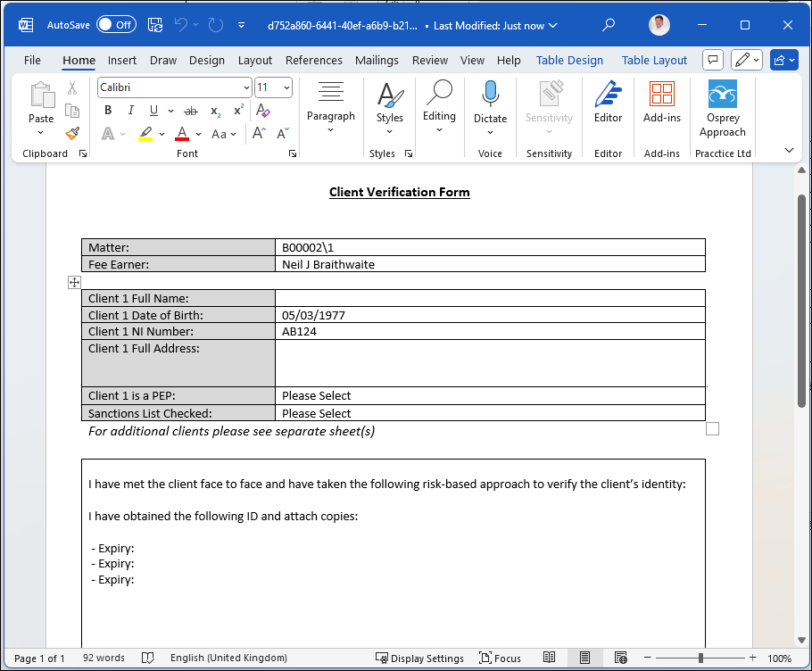Shrink the font size
Viewport: 812px width, 671px height.
tap(282, 134)
